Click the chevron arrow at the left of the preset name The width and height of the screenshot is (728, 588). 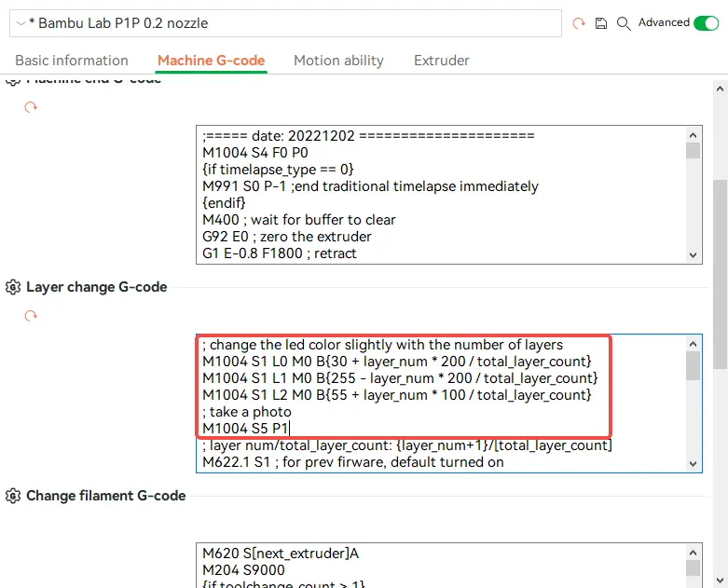[x=21, y=22]
